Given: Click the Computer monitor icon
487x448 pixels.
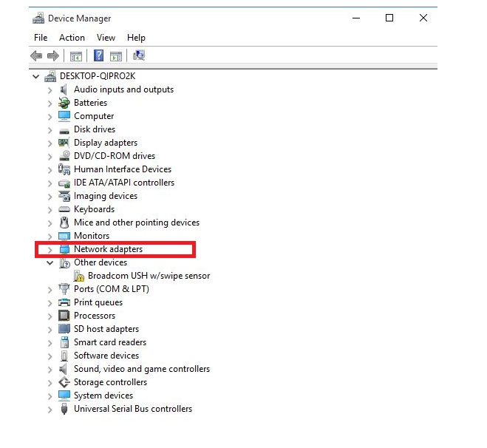Looking at the screenshot, I should [x=64, y=116].
